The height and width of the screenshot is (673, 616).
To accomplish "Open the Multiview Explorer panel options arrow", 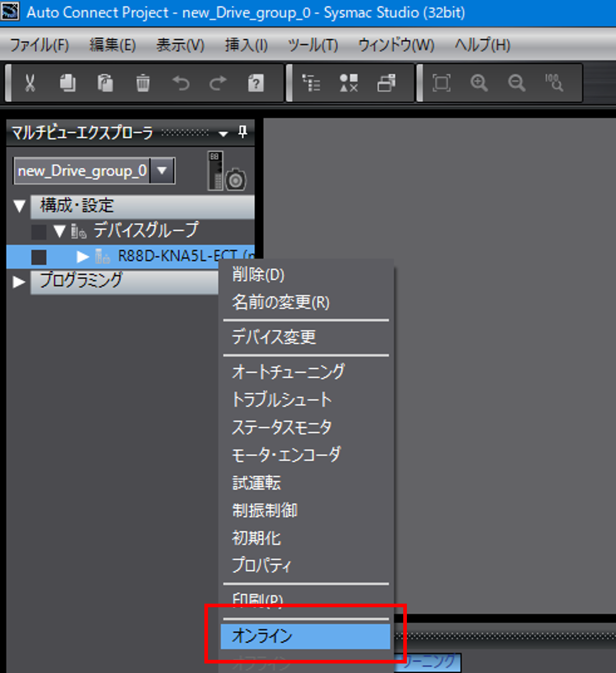I will (223, 134).
